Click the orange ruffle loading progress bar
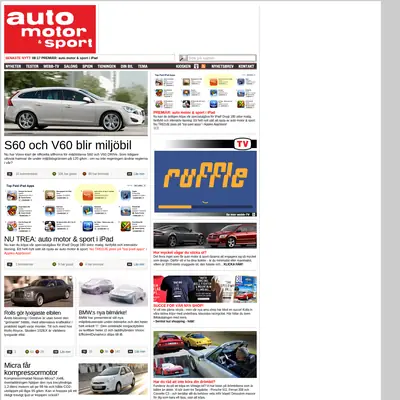The image size is (400, 400). pos(175,207)
